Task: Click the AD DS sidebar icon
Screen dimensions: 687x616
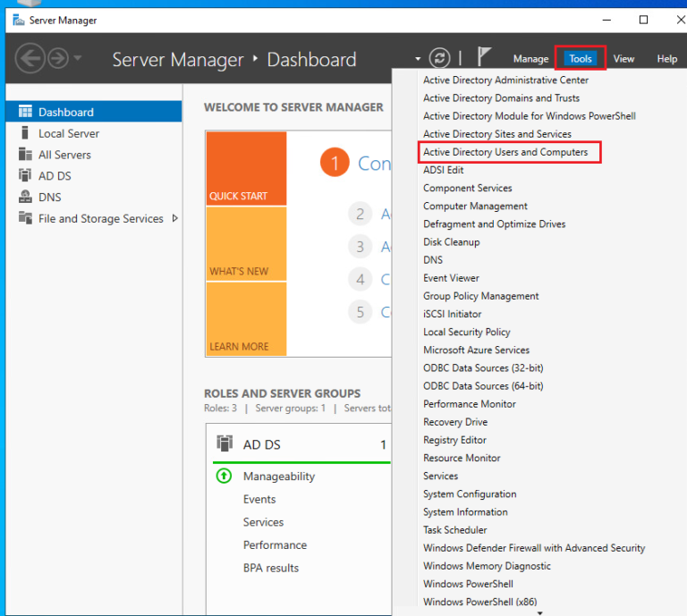Action: pos(25,176)
